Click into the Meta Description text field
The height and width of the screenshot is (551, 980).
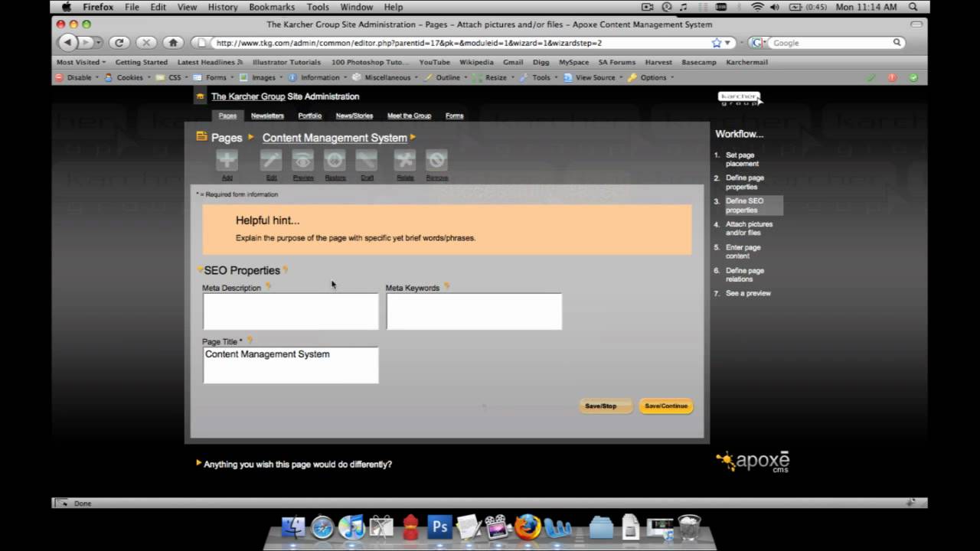click(x=290, y=311)
